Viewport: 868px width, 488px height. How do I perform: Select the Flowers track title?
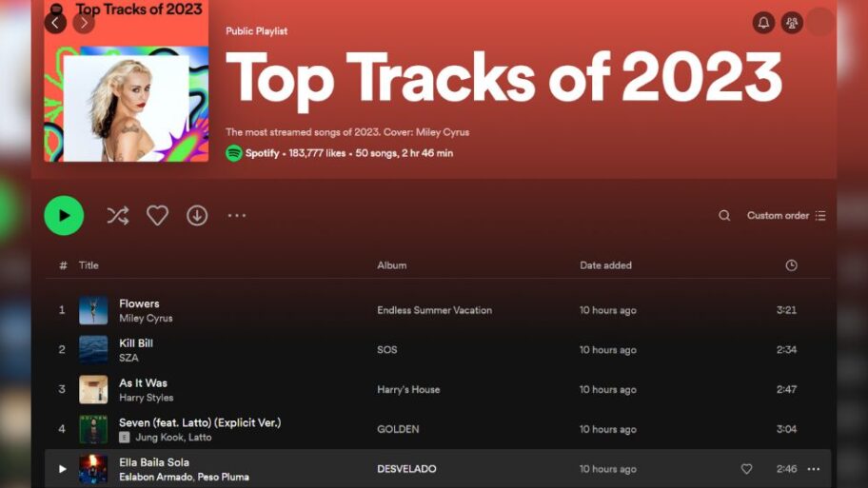point(139,303)
